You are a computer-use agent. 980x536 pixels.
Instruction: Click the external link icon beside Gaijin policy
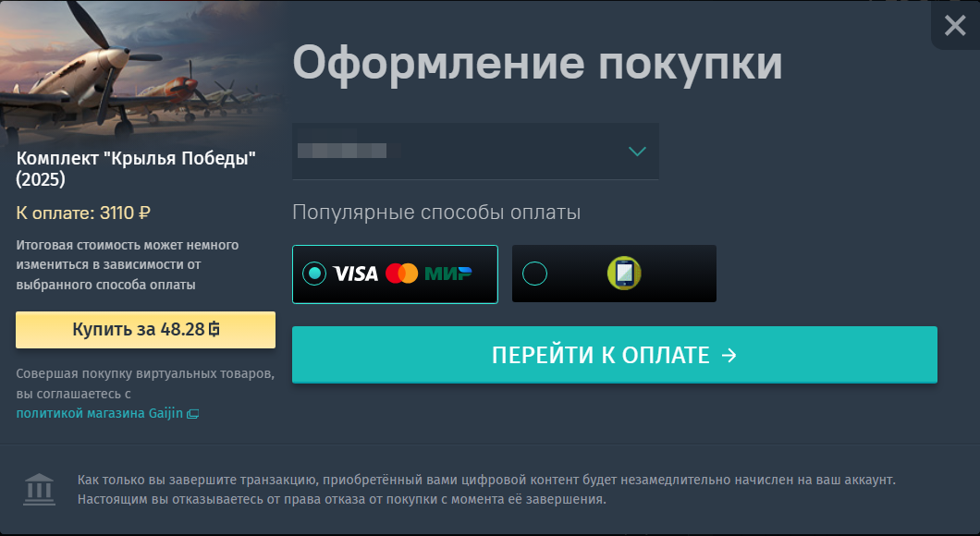point(193,414)
